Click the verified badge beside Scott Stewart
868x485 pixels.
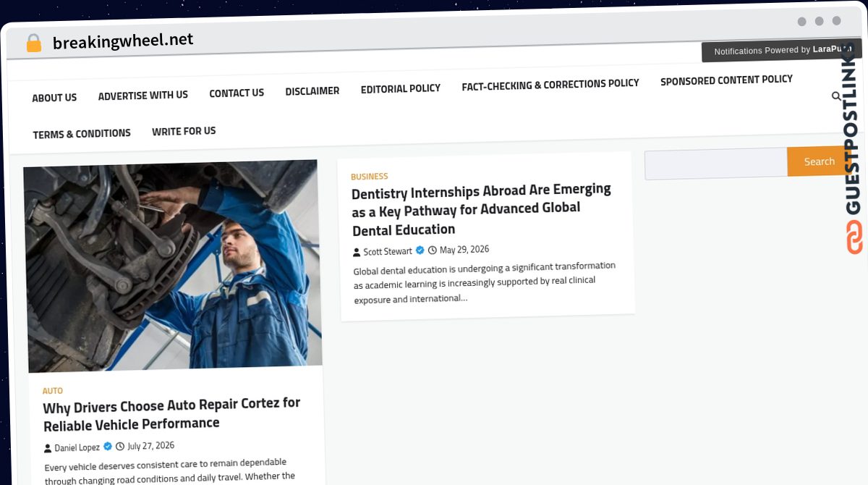[420, 250]
